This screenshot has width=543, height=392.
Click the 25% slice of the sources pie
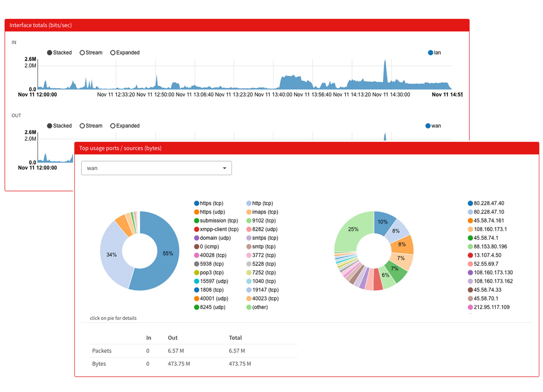coord(353,229)
